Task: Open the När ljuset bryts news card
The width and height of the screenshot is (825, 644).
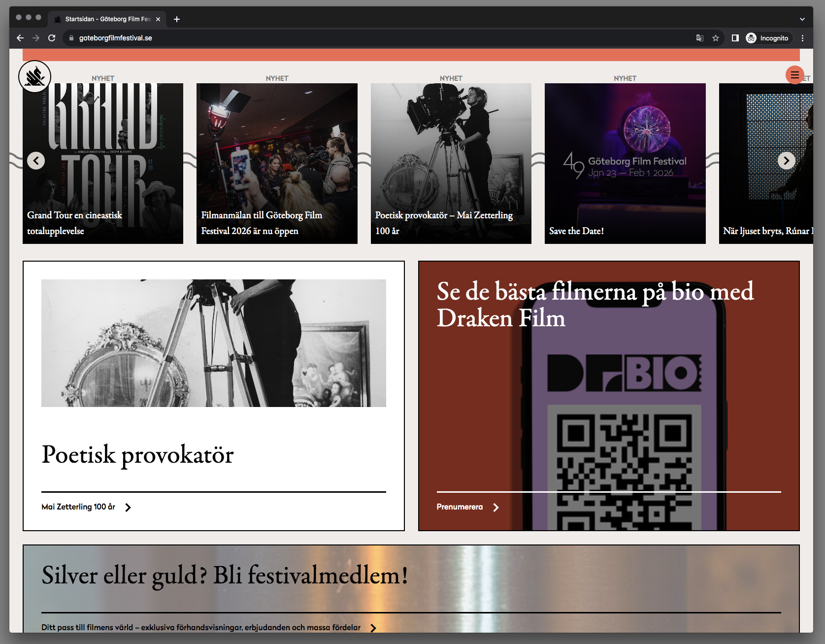Action: (x=766, y=164)
